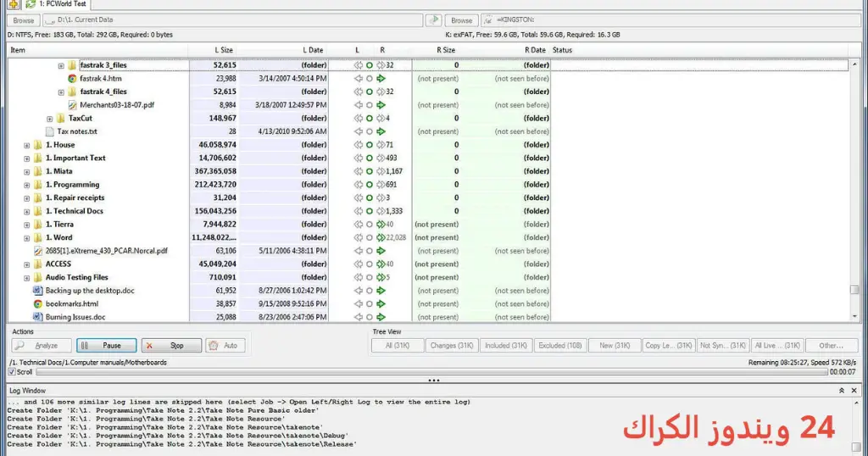This screenshot has height=456, width=868.
Task: Expand the fastrak 3_files folder
Action: click(x=61, y=66)
